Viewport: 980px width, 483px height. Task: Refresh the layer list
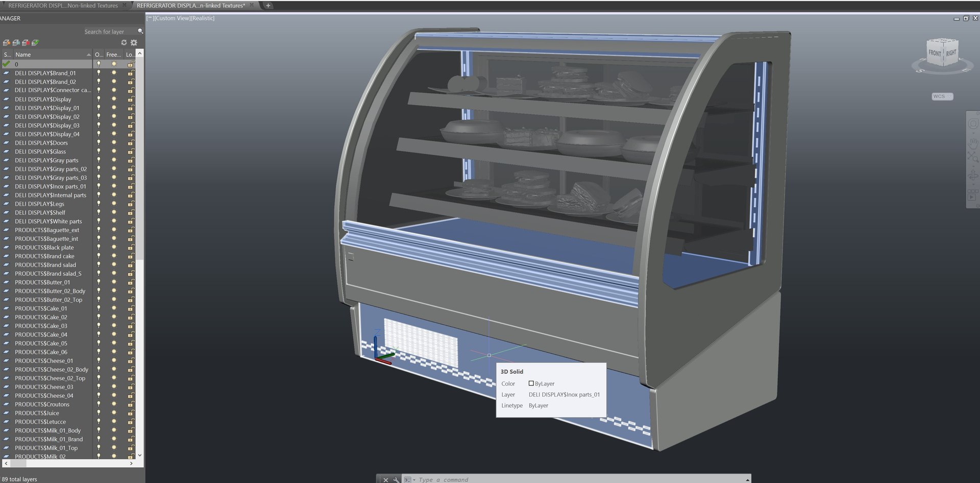click(x=124, y=43)
